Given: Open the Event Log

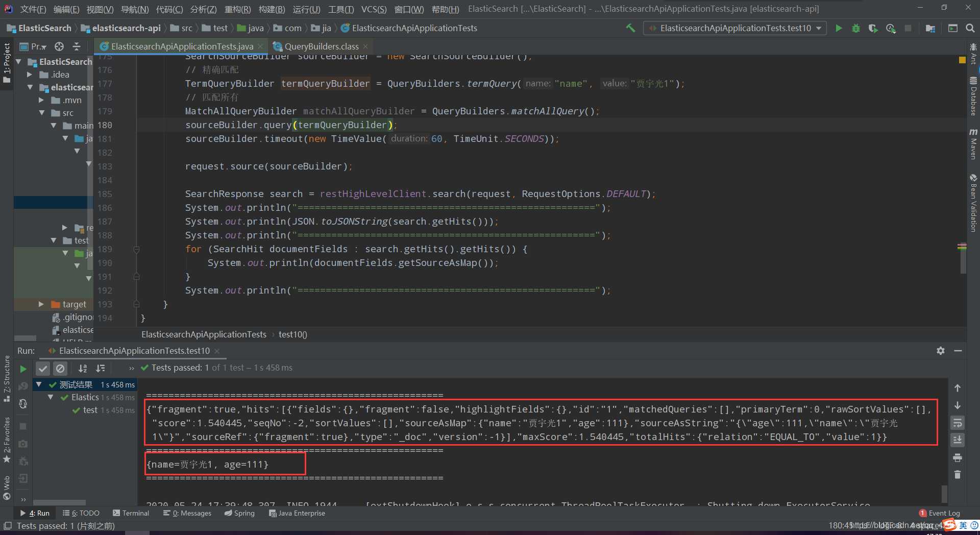Looking at the screenshot, I should coord(940,513).
